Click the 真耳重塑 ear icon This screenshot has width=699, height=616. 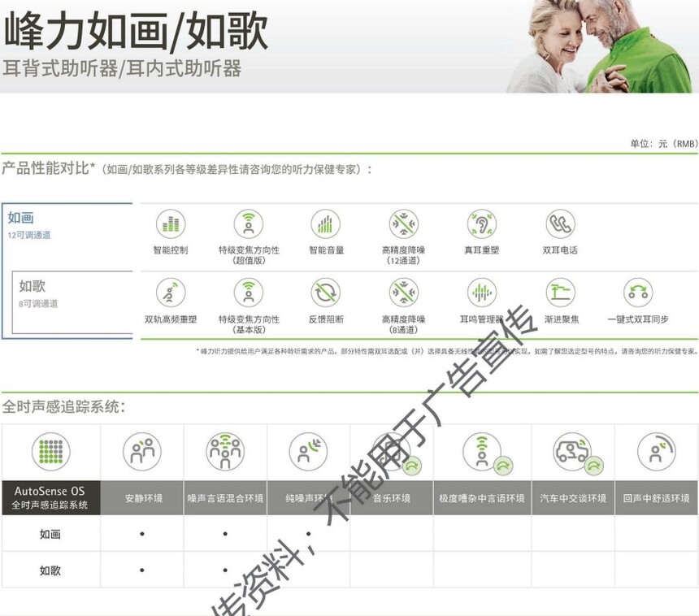click(x=482, y=223)
